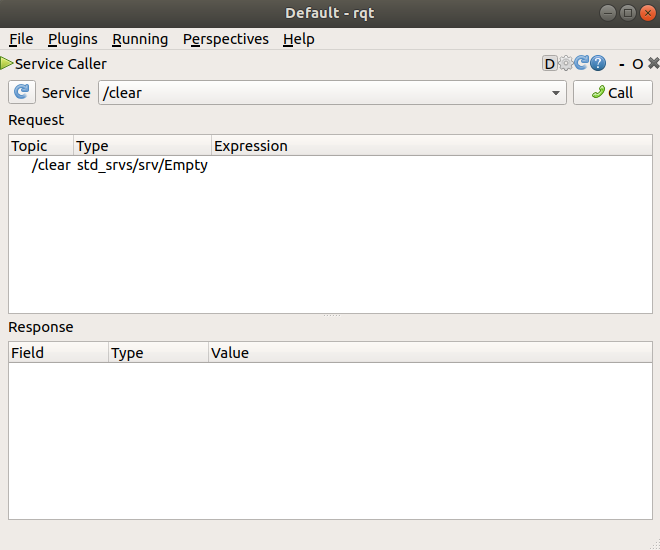
Task: Open the Service combo box showing /clear
Action: [332, 93]
